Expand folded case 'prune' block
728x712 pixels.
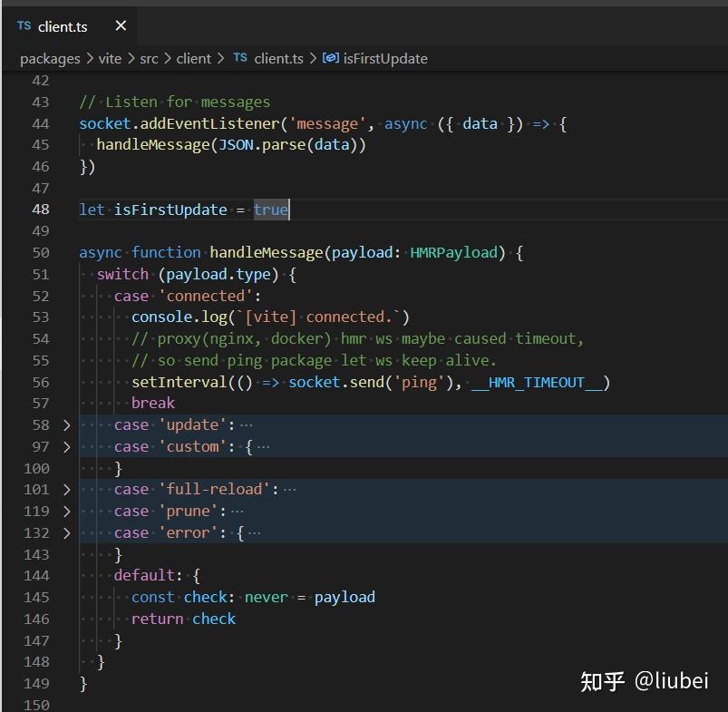pyautogui.click(x=66, y=512)
